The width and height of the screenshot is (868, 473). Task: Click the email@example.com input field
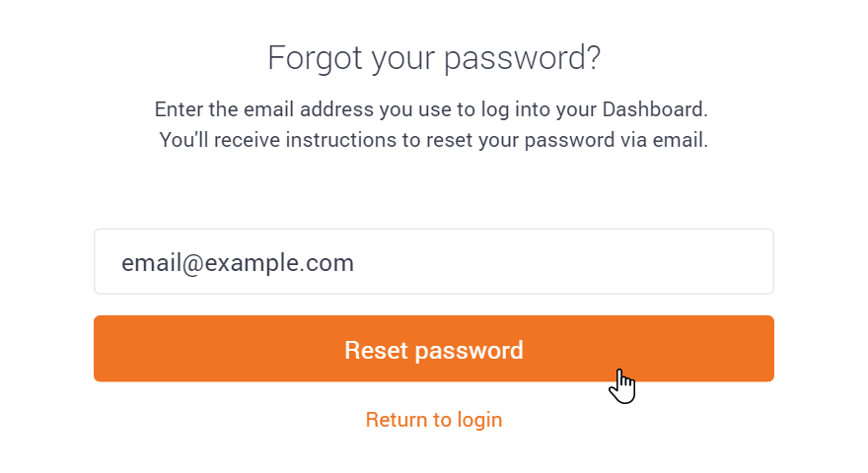pyautogui.click(x=433, y=262)
